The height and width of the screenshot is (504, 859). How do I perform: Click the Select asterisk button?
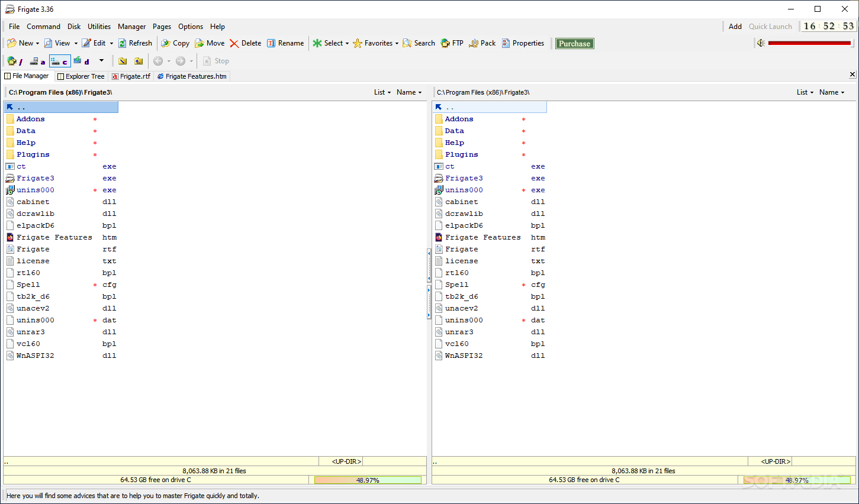click(328, 43)
